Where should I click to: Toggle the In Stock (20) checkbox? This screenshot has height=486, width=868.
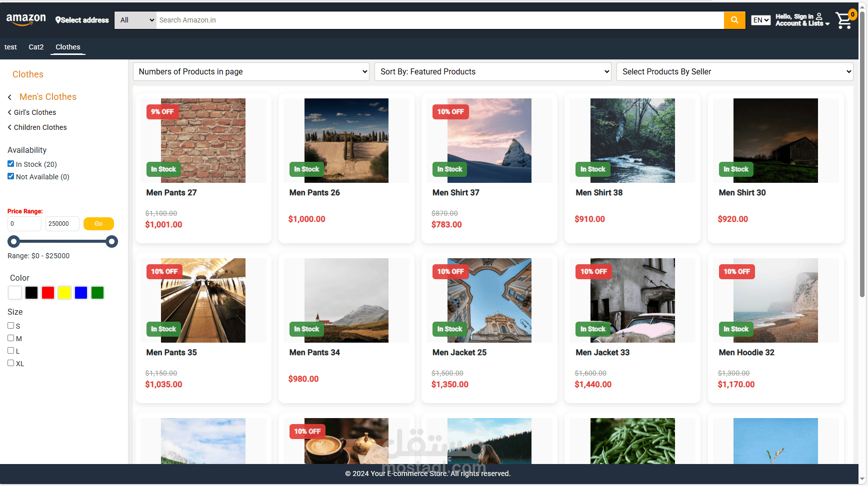10,164
